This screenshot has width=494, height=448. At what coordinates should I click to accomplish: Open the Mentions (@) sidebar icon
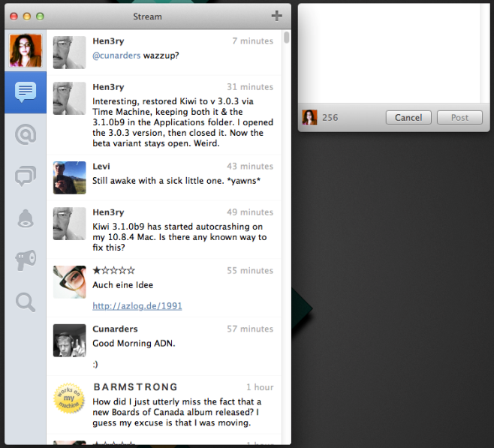(26, 134)
